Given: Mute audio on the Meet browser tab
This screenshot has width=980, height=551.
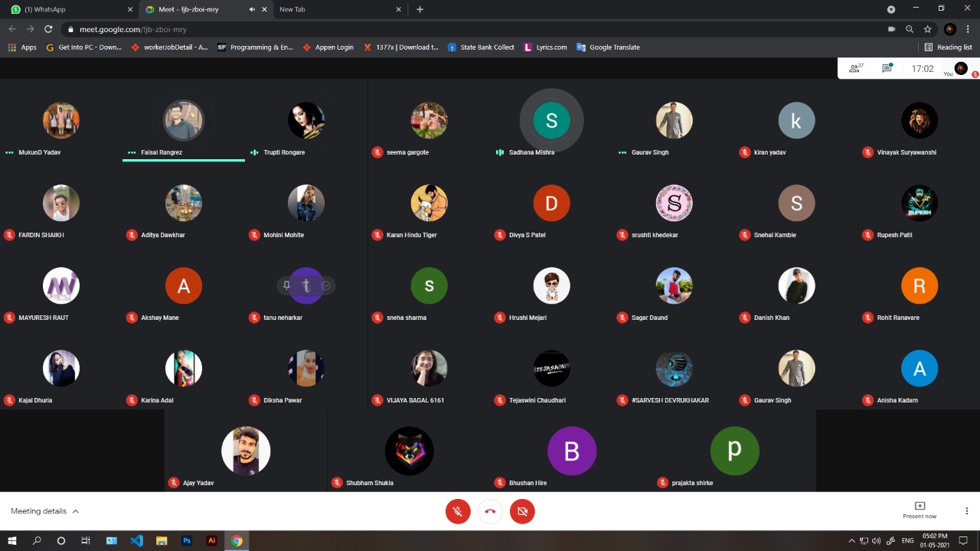Looking at the screenshot, I should pyautogui.click(x=252, y=9).
